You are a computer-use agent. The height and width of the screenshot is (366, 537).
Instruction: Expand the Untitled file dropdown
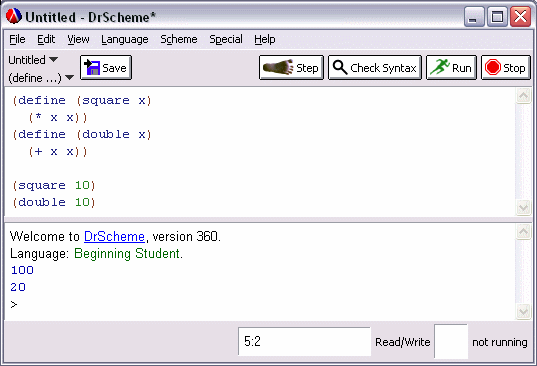[x=33, y=60]
